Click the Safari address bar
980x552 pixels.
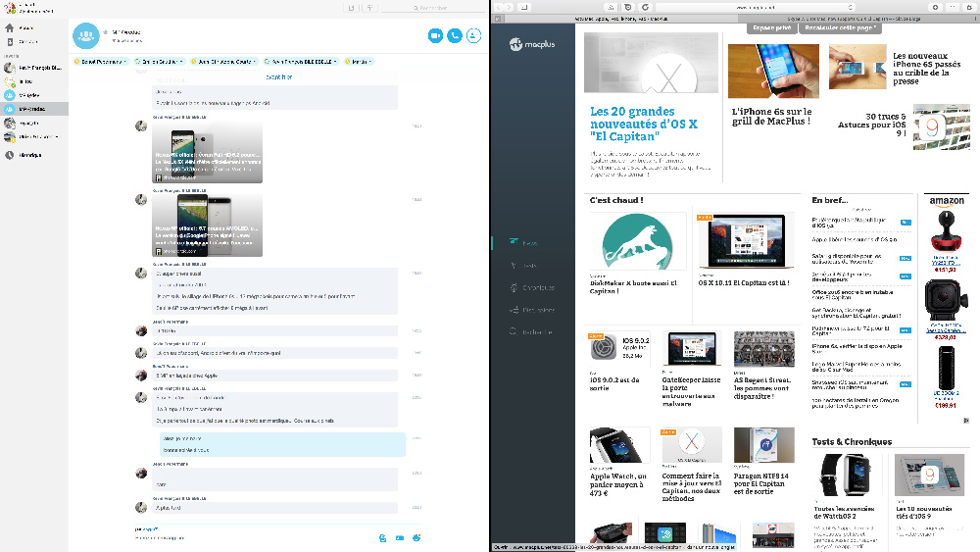pos(755,8)
